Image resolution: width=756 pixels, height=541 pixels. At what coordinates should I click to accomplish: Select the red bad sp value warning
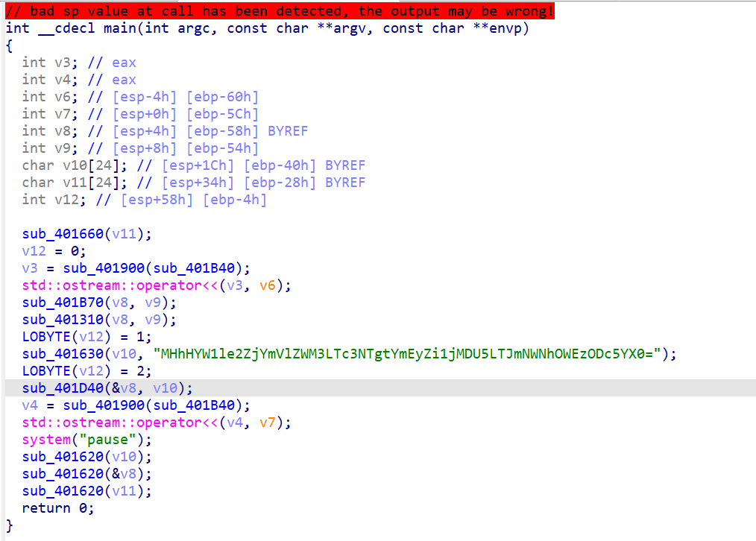tap(280, 11)
